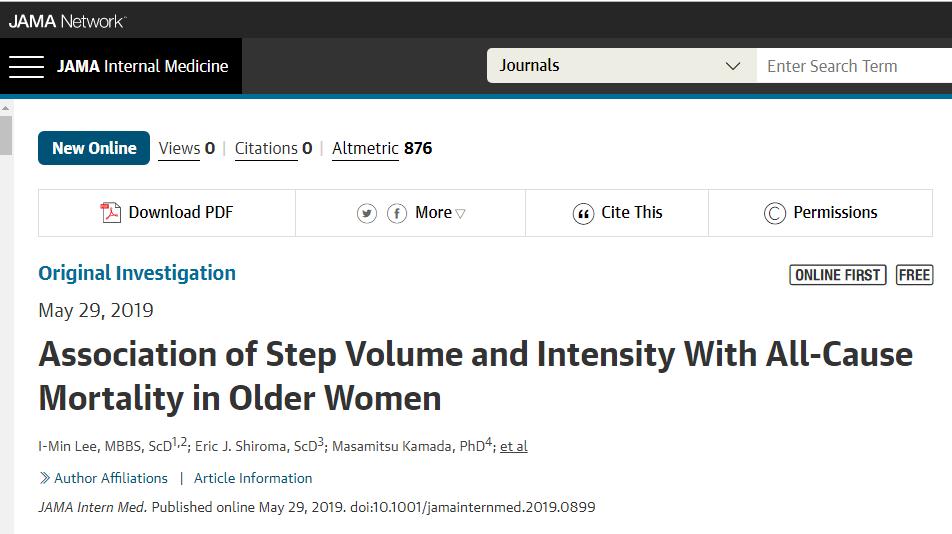Click the Enter Search Term field
Viewport: 952px width, 534px height.
tap(854, 66)
